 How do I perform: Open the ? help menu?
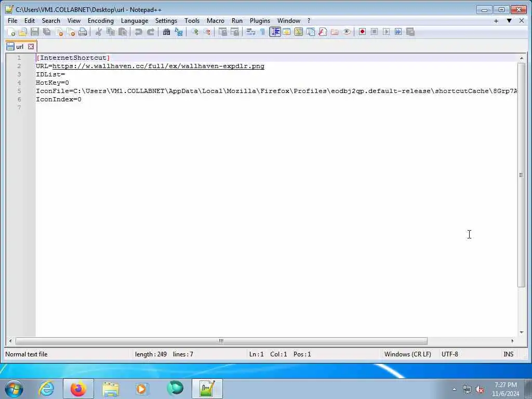coord(309,21)
